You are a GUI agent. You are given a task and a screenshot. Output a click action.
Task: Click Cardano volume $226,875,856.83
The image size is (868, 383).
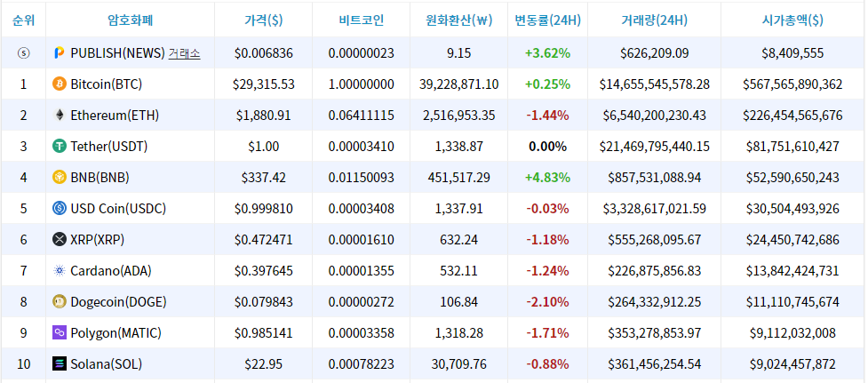[654, 271]
